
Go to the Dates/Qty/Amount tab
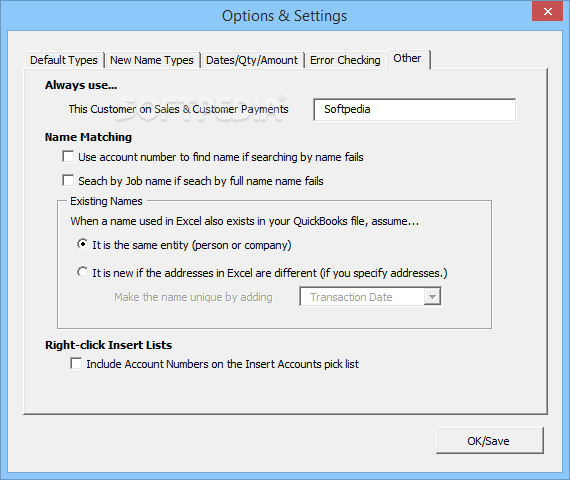(x=252, y=60)
